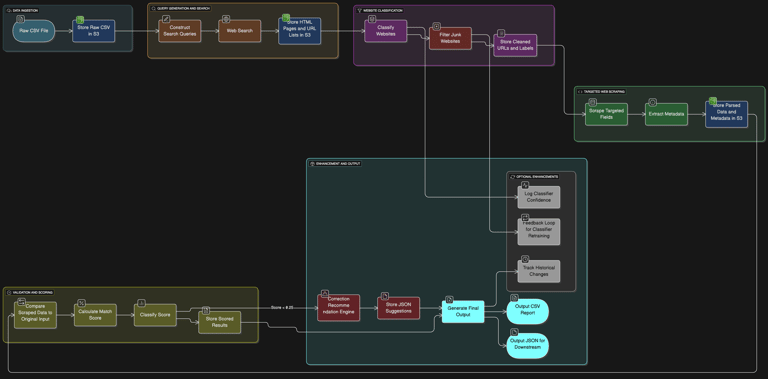This screenshot has width=768, height=379.
Task: Select the Extract Metadata node
Action: pyautogui.click(x=666, y=114)
